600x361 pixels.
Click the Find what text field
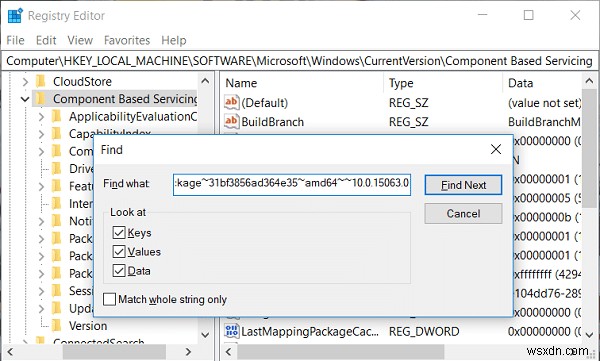[292, 185]
